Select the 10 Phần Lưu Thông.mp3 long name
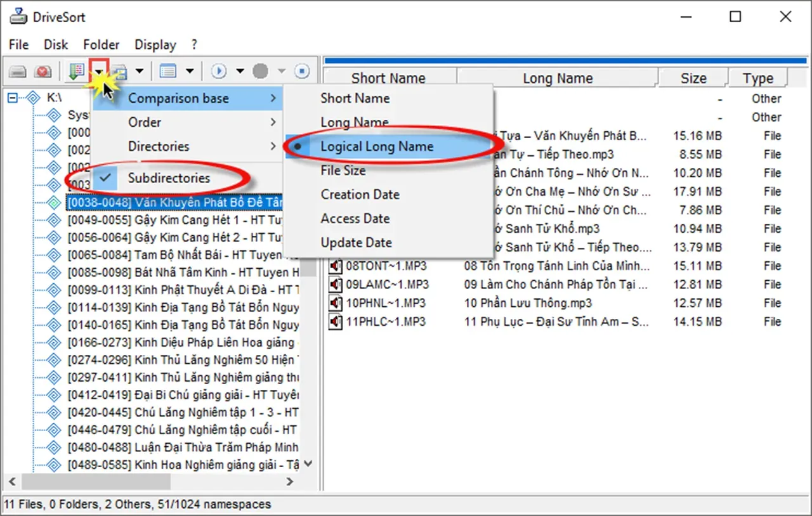812x516 pixels. coord(528,303)
